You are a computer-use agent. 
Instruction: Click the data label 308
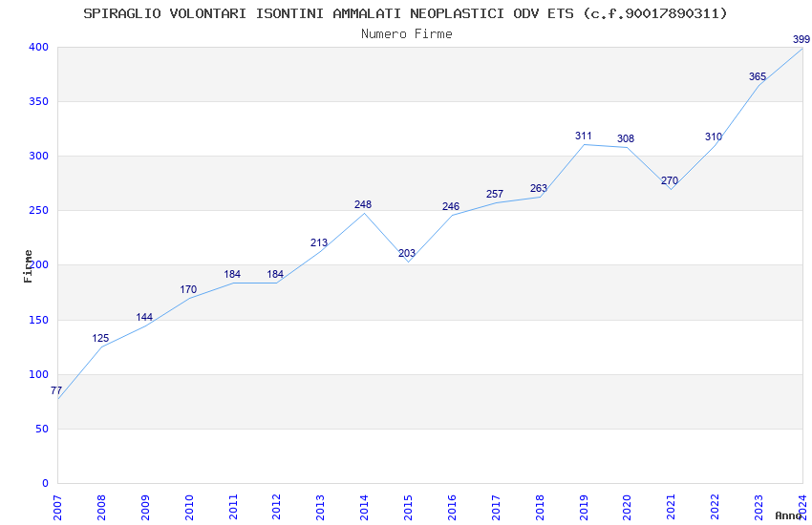point(626,138)
